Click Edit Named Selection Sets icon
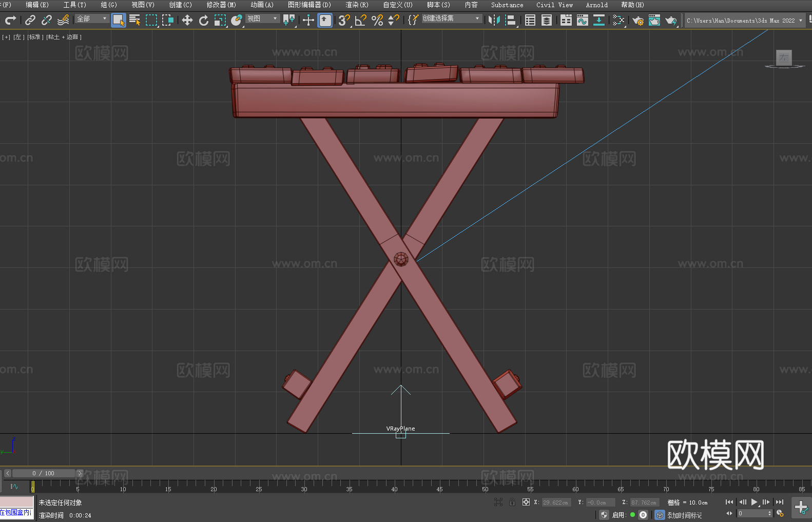 coord(413,20)
